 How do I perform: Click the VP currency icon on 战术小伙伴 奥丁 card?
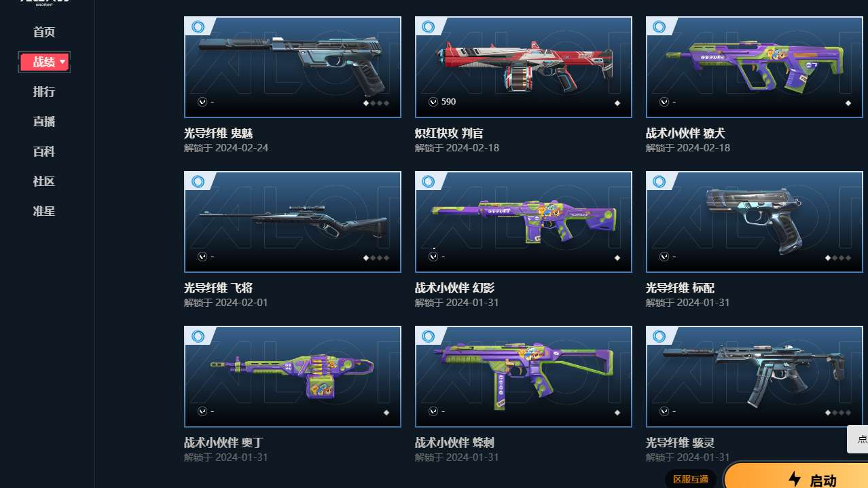pyautogui.click(x=202, y=411)
